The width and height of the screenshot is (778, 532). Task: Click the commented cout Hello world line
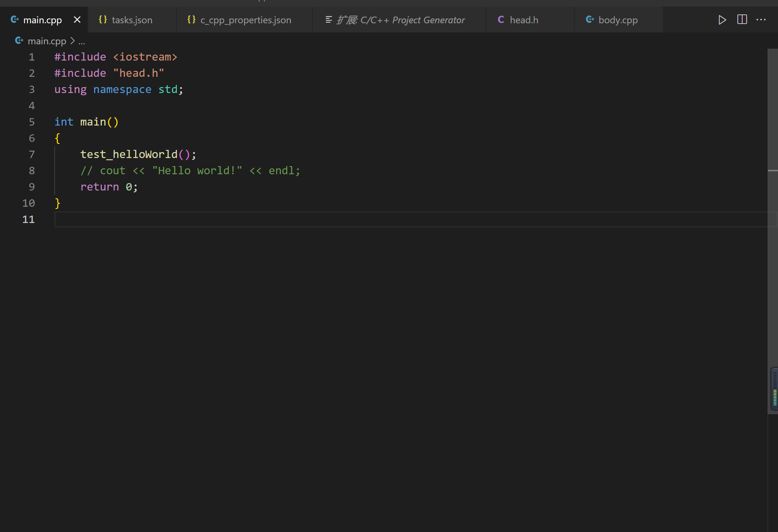coord(190,171)
